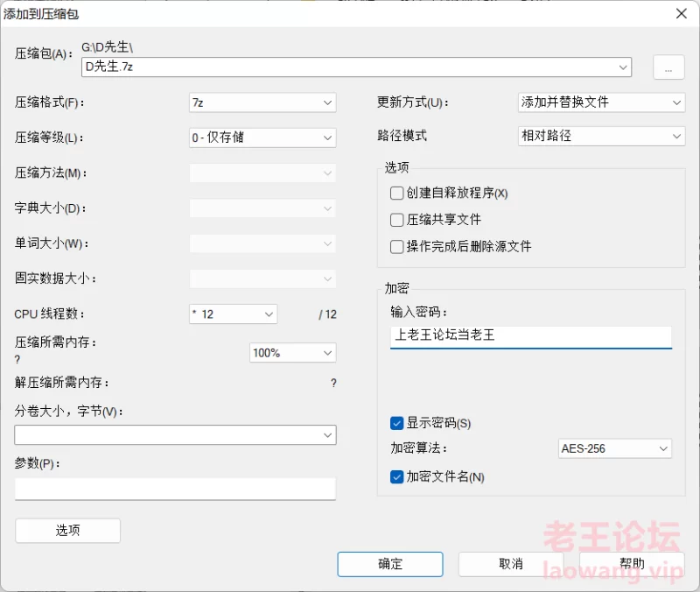
Task: Click the 输入密码 label
Action: [x=419, y=312]
